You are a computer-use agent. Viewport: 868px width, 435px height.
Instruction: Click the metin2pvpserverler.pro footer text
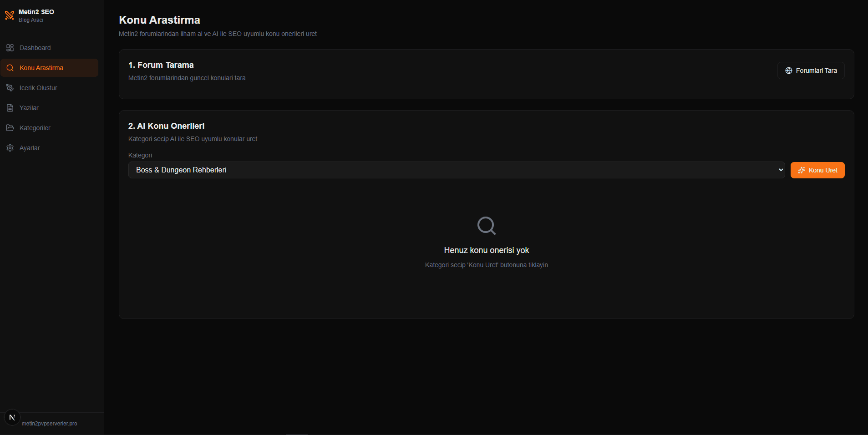49,424
